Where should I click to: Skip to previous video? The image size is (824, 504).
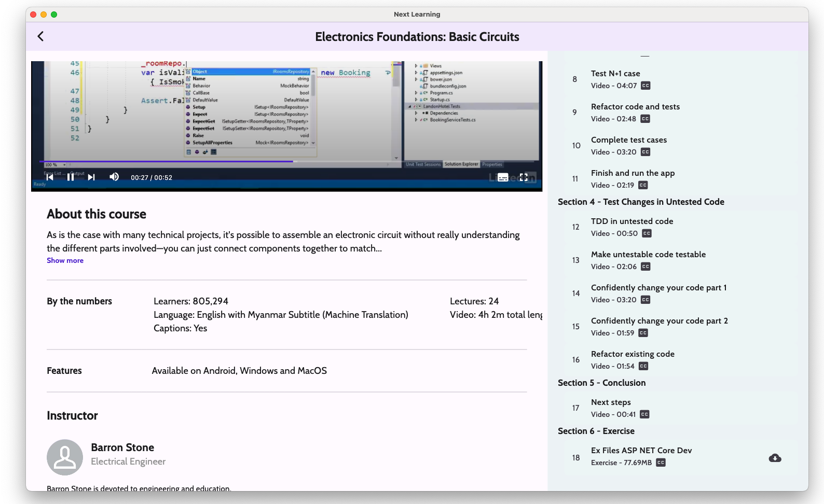50,177
